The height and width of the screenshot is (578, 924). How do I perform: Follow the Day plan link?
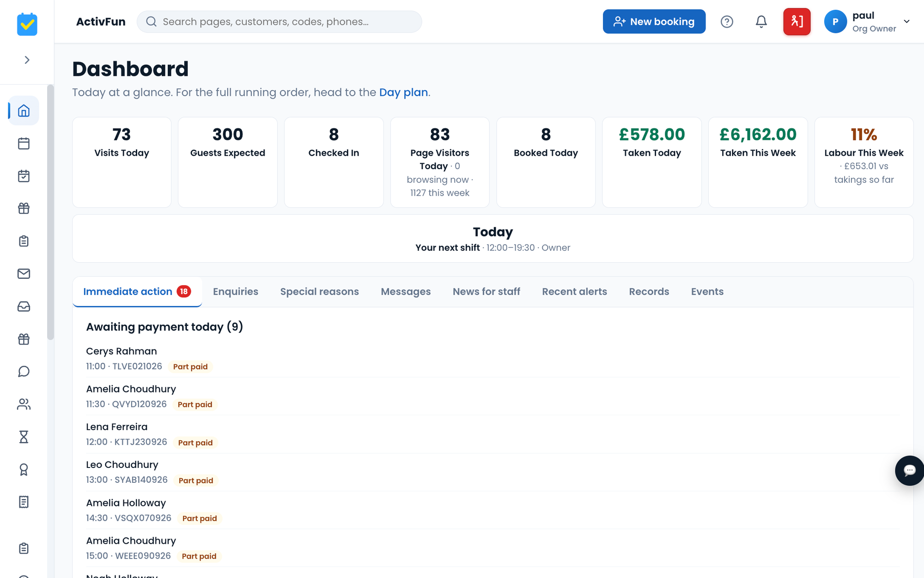[x=403, y=92]
